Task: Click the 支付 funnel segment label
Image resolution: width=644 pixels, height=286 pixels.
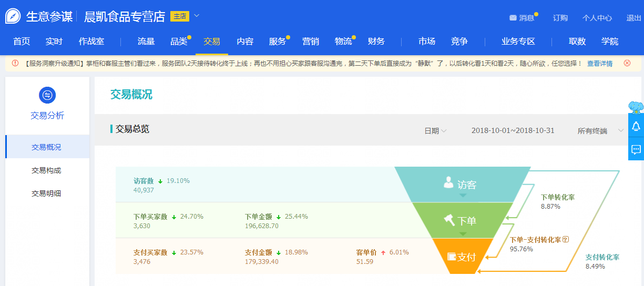Action: click(x=467, y=257)
